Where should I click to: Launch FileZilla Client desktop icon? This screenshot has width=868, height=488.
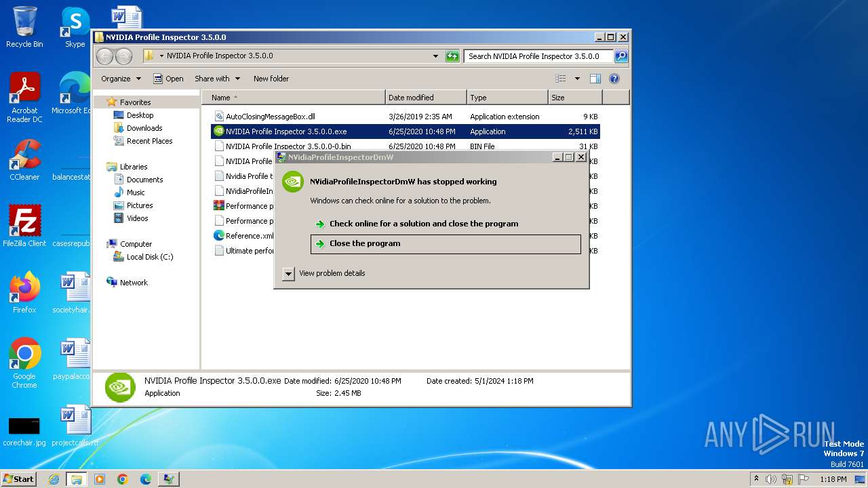(x=24, y=226)
